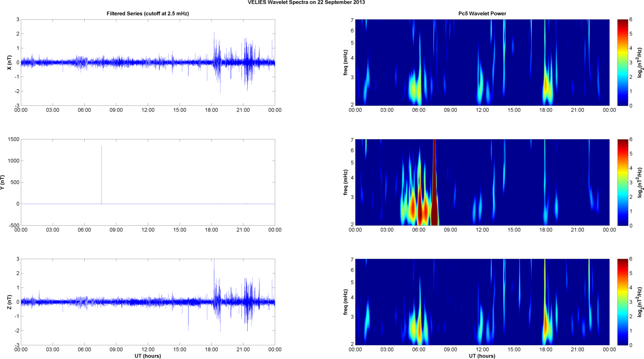Click the 'Y (nT)' axis label

coord(3,182)
